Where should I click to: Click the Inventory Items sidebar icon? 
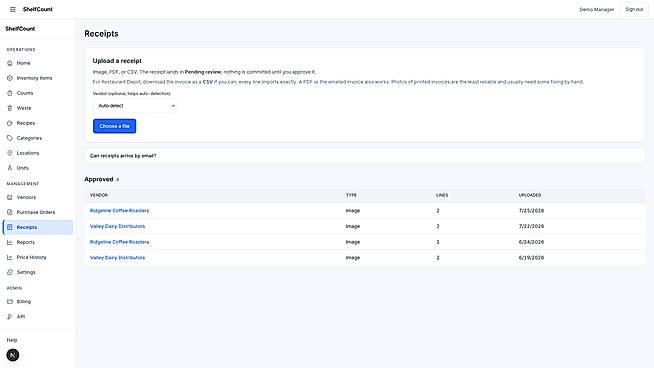(10, 78)
